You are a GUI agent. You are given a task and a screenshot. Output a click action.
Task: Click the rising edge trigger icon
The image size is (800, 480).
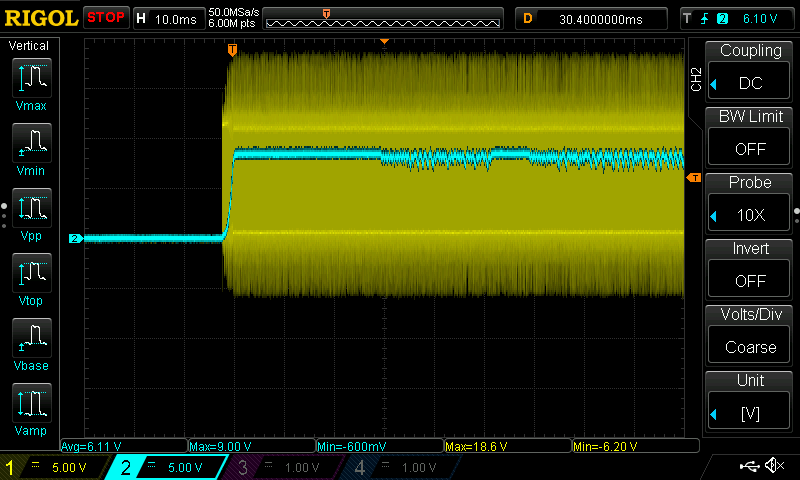705,19
